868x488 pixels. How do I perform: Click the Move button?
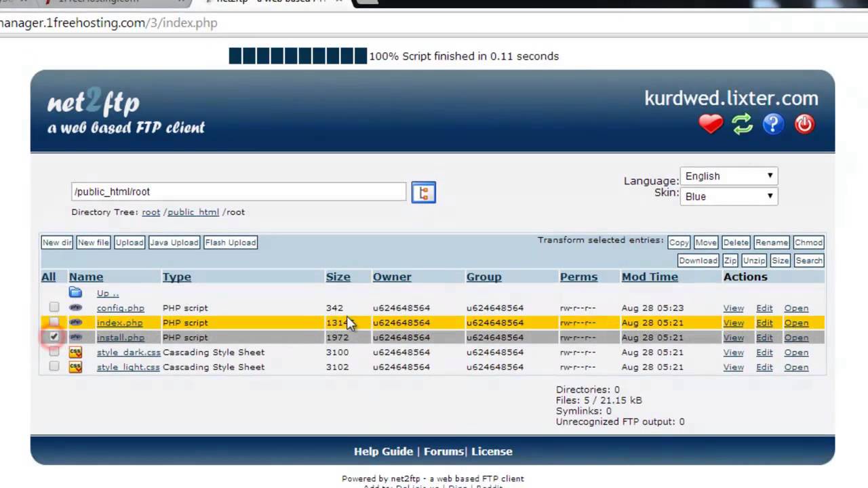(706, 243)
